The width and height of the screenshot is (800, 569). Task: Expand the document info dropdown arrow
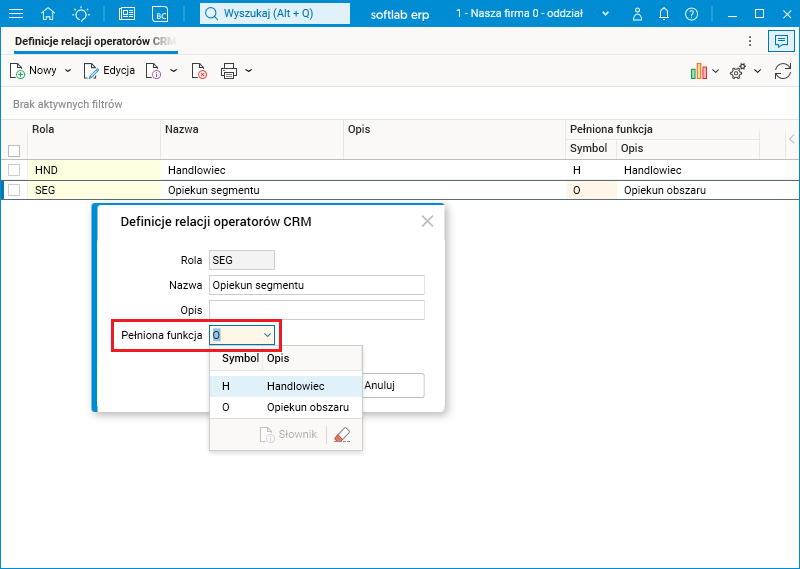(173, 71)
